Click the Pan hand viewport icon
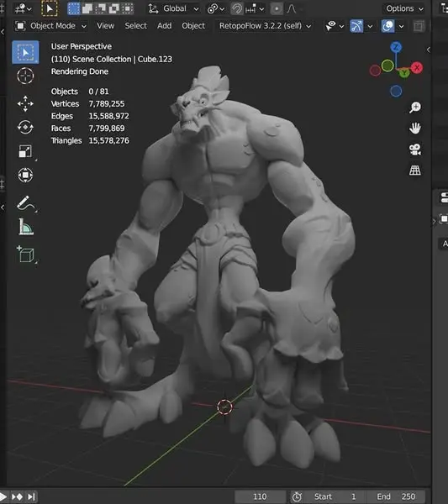 coord(415,129)
